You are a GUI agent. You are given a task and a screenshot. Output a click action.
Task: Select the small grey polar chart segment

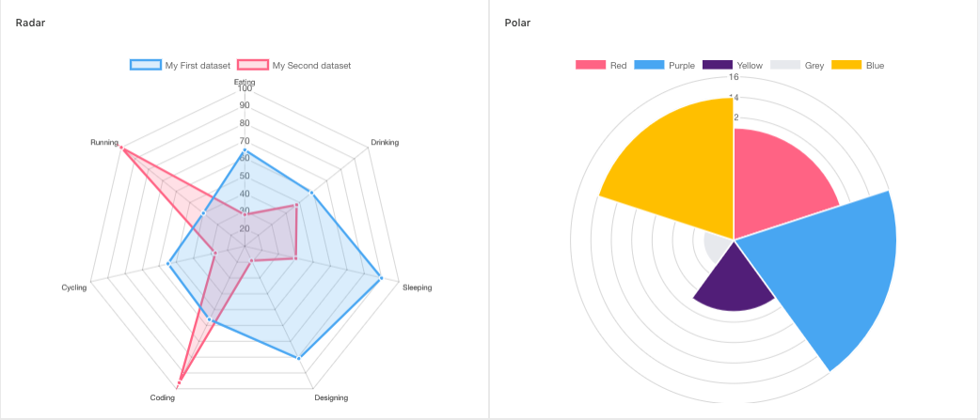718,248
